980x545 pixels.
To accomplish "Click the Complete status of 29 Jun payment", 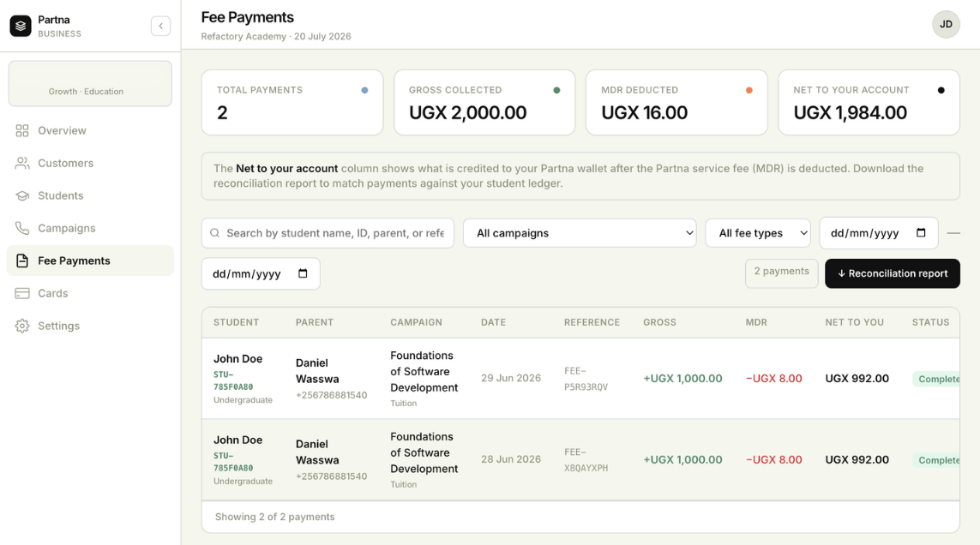I will (936, 379).
